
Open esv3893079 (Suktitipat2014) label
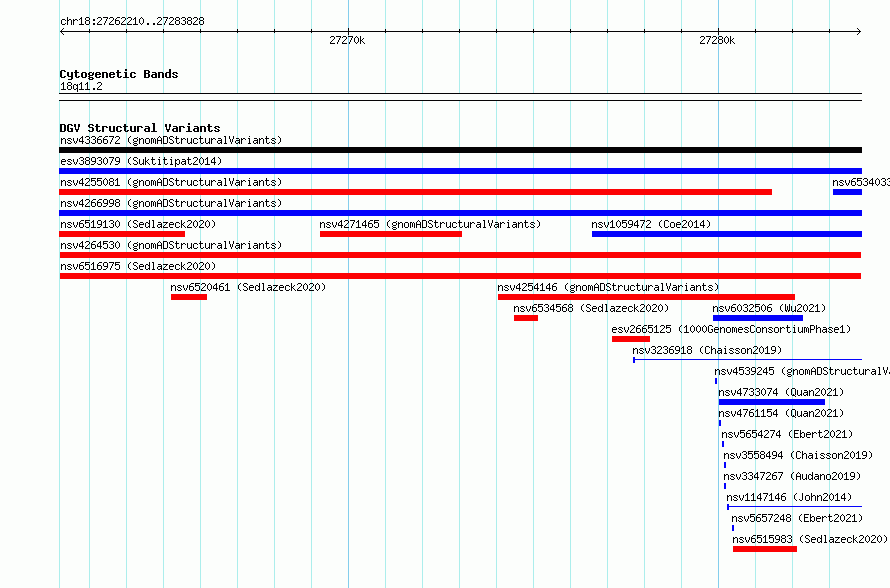[x=141, y=161]
